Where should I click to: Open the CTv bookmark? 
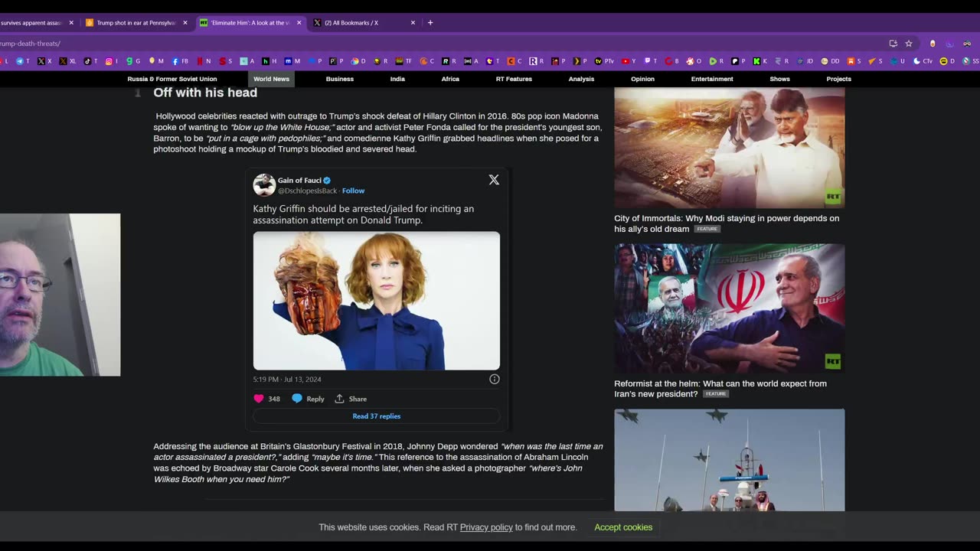(923, 61)
